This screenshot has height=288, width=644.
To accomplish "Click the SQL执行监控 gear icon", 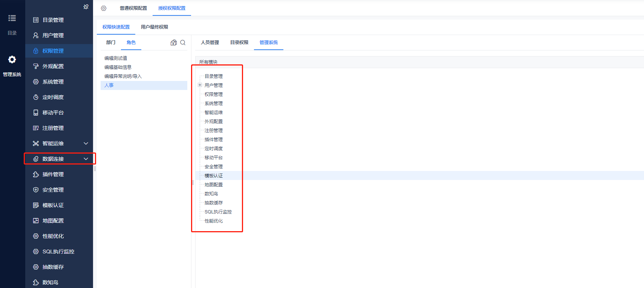I will point(36,251).
